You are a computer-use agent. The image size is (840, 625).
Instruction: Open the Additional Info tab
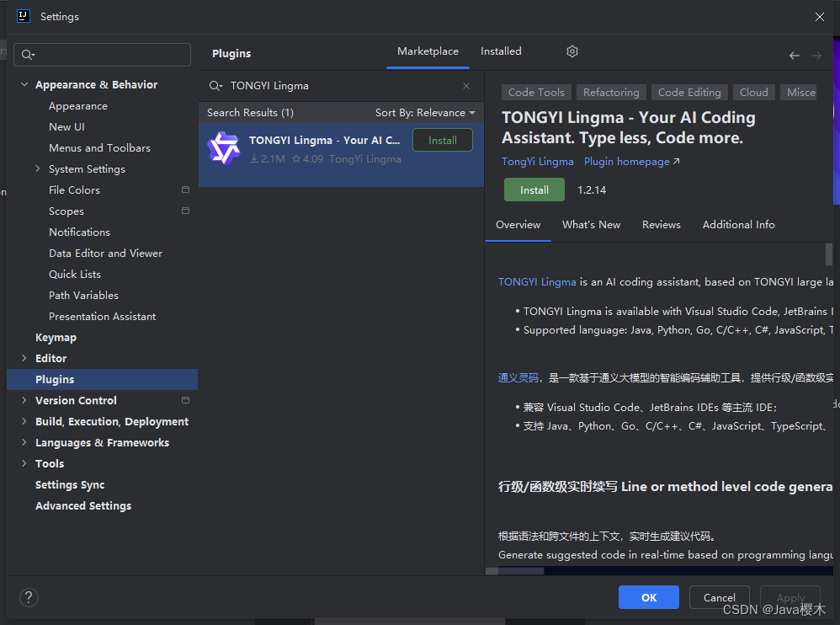(x=738, y=225)
